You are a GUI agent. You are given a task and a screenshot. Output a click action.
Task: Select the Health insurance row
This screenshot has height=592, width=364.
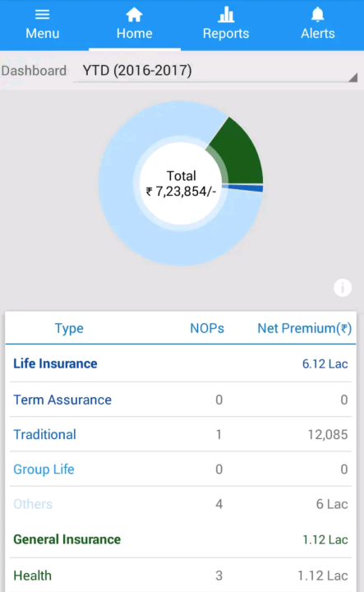coord(181,576)
